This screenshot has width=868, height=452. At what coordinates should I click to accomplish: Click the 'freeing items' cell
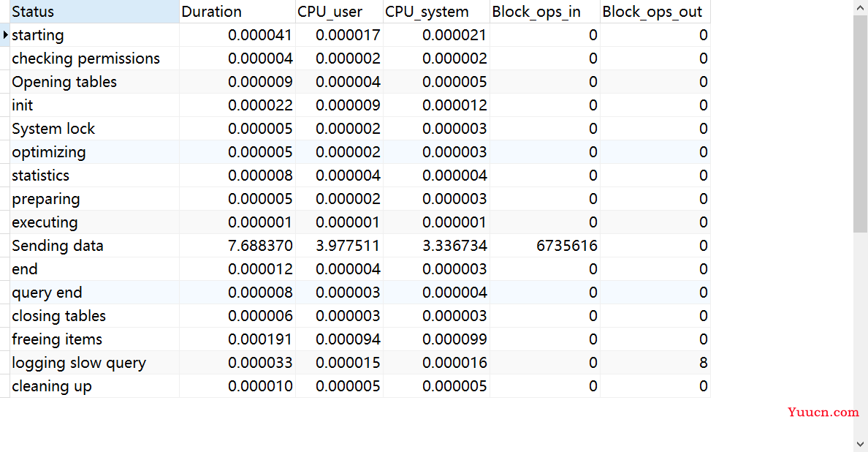(x=95, y=339)
